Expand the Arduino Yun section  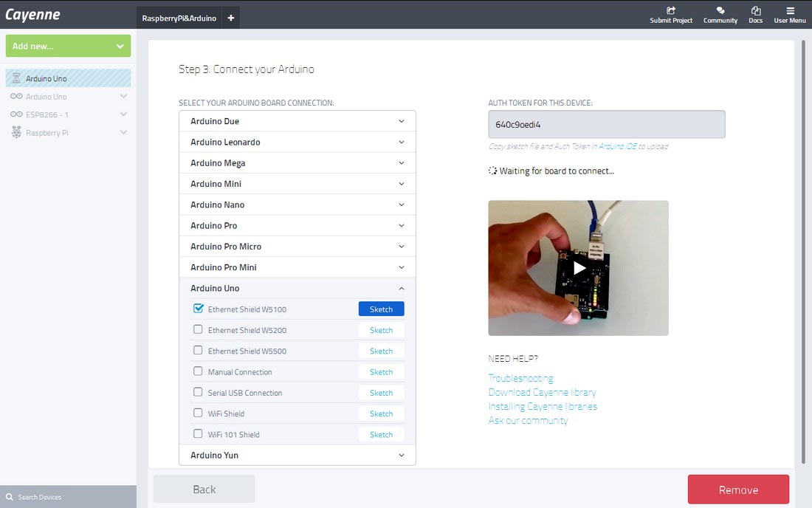[x=297, y=455]
